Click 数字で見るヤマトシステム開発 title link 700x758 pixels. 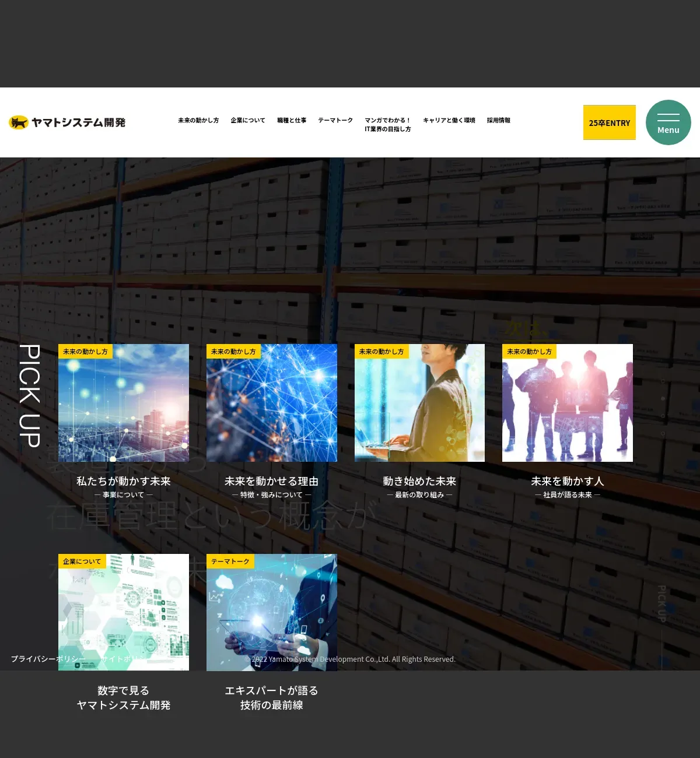124,698
